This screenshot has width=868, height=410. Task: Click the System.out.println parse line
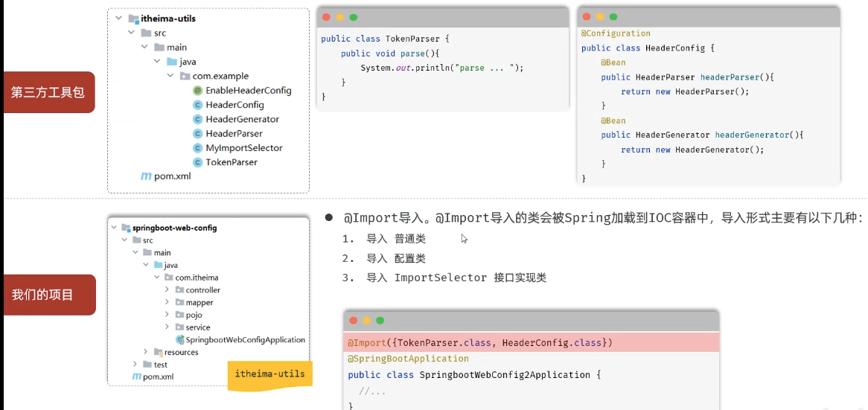441,68
